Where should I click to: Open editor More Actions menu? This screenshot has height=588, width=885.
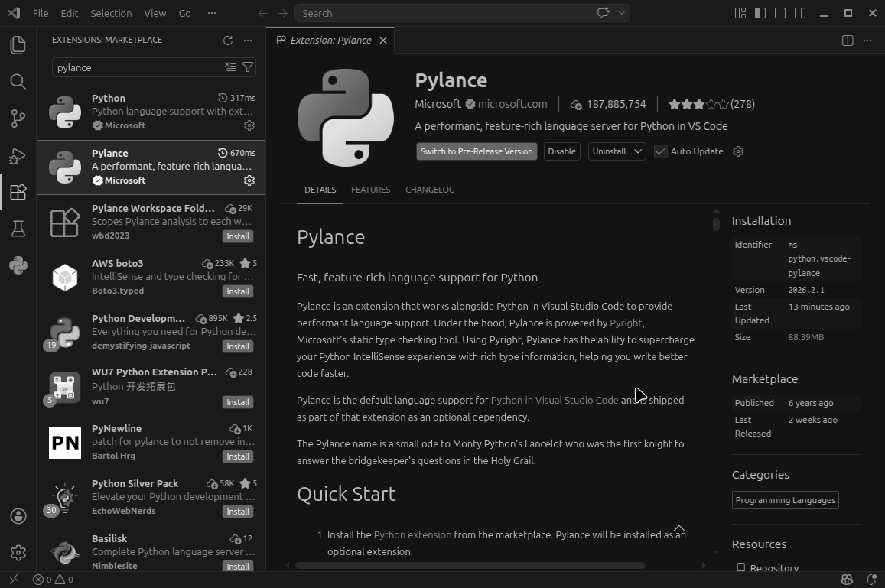click(x=867, y=40)
